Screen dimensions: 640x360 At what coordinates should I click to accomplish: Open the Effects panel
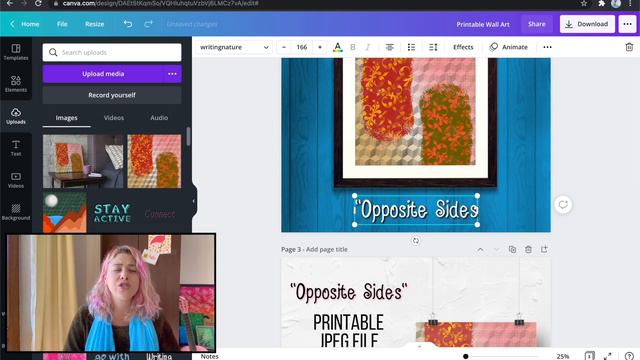[463, 47]
